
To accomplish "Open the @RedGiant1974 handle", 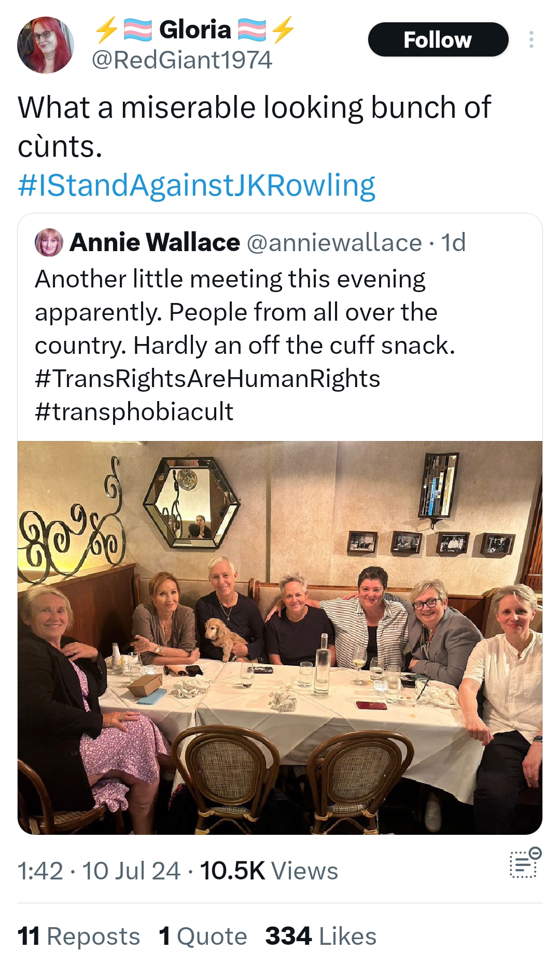I will [x=182, y=60].
